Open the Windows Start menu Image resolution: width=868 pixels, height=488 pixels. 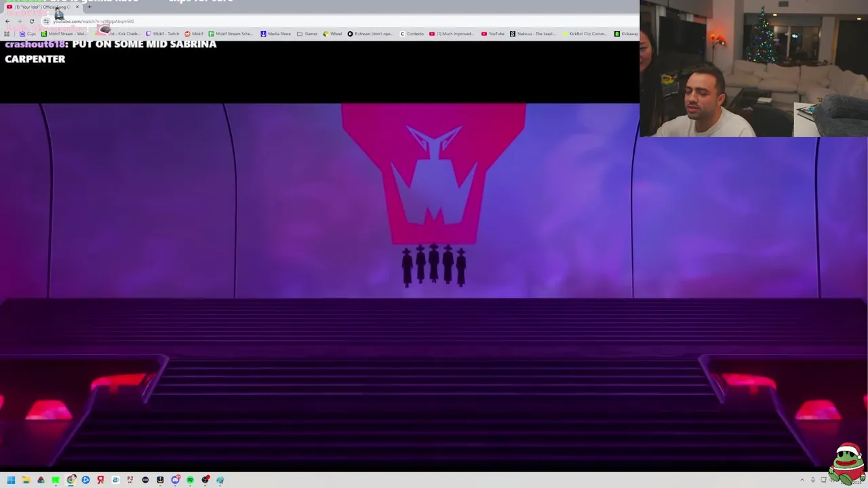11,480
